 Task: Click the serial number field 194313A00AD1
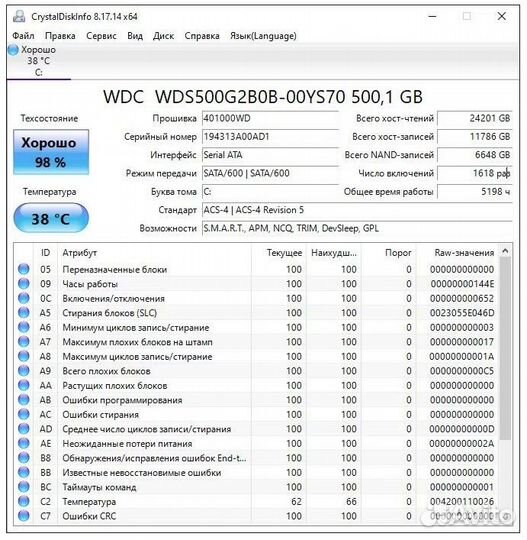click(270, 137)
